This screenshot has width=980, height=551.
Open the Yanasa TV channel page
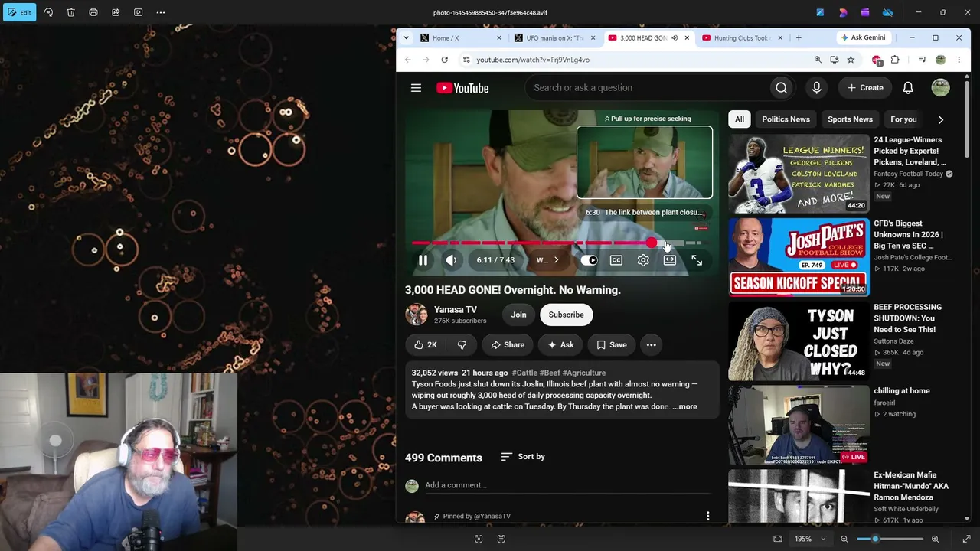(455, 310)
